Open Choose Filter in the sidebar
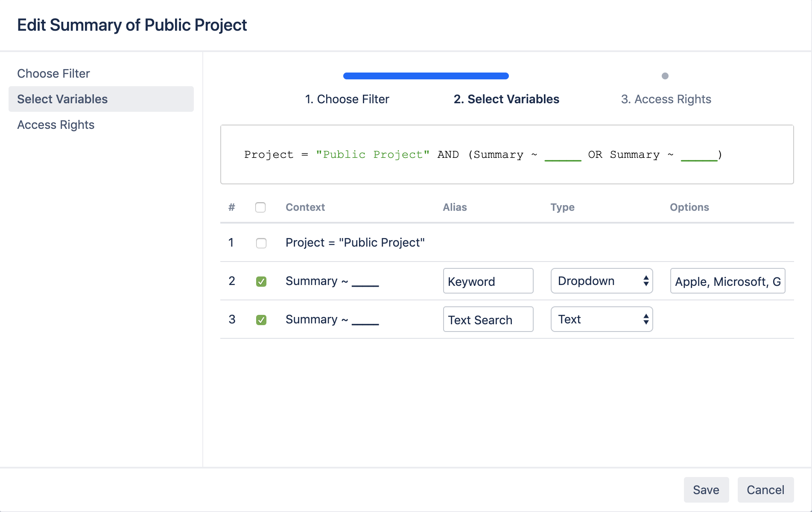812x512 pixels. [x=54, y=73]
